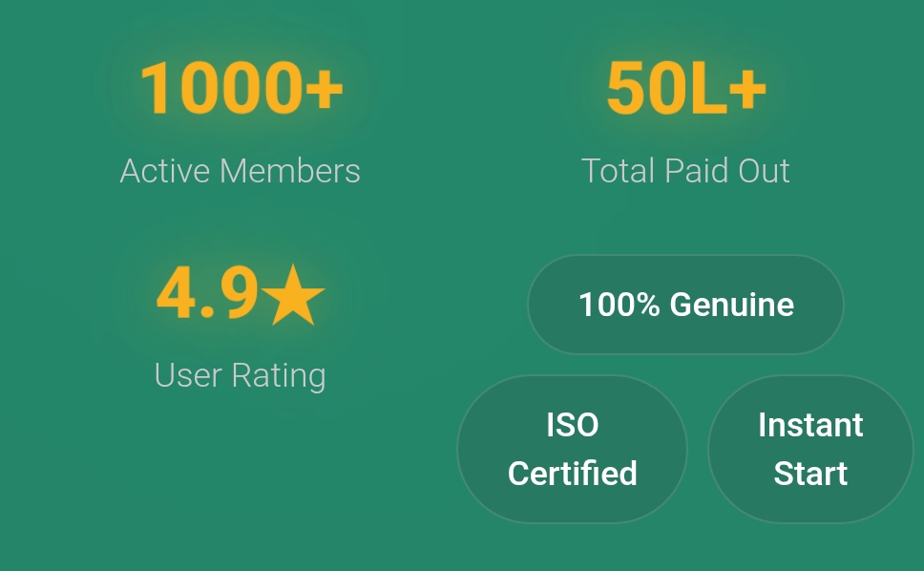Select the 100% Genuine badge

[x=685, y=305]
